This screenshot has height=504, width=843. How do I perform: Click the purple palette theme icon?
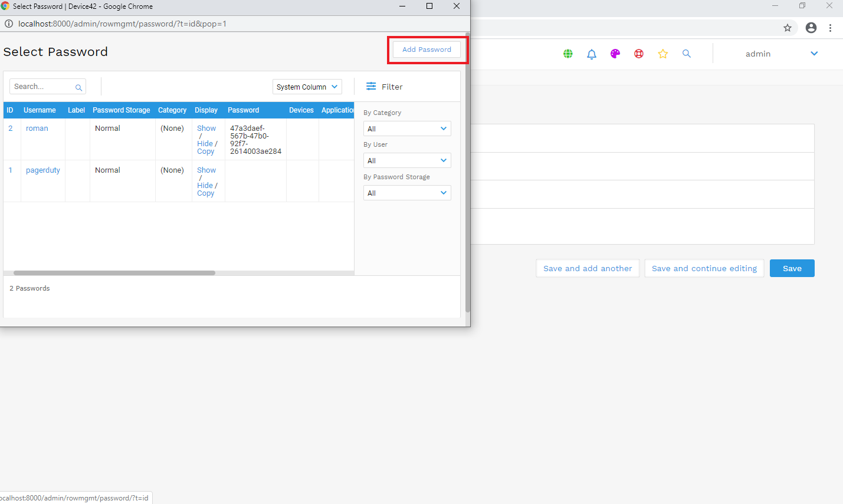tap(615, 54)
